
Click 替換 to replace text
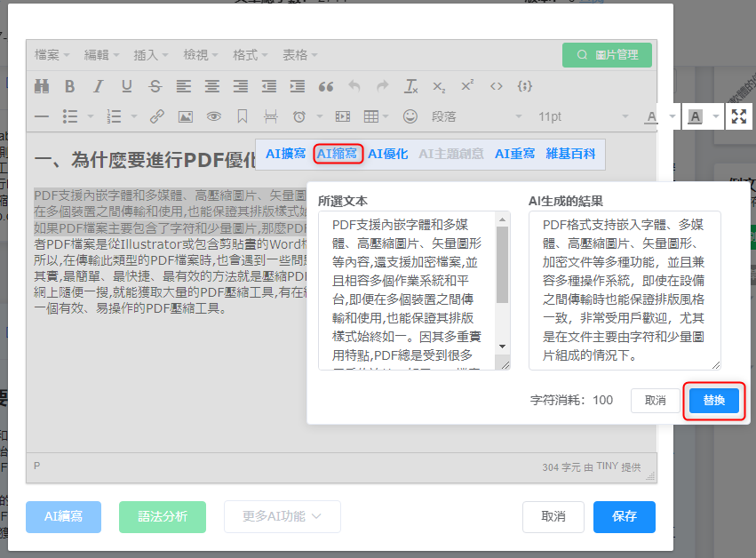pyautogui.click(x=714, y=401)
